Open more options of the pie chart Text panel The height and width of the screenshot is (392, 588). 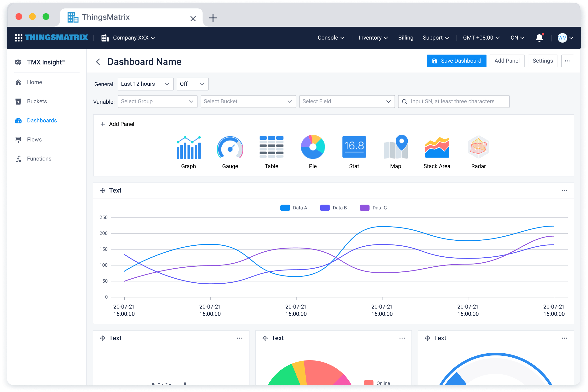pos(402,338)
